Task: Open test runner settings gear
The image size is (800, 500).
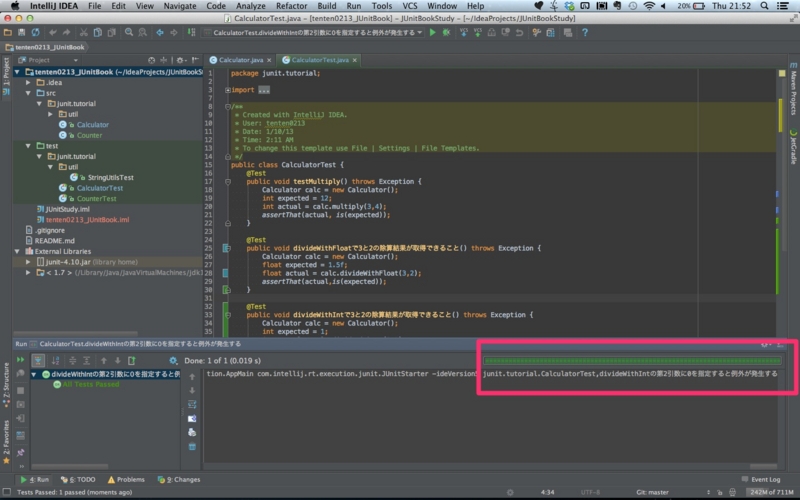Action: pyautogui.click(x=173, y=361)
